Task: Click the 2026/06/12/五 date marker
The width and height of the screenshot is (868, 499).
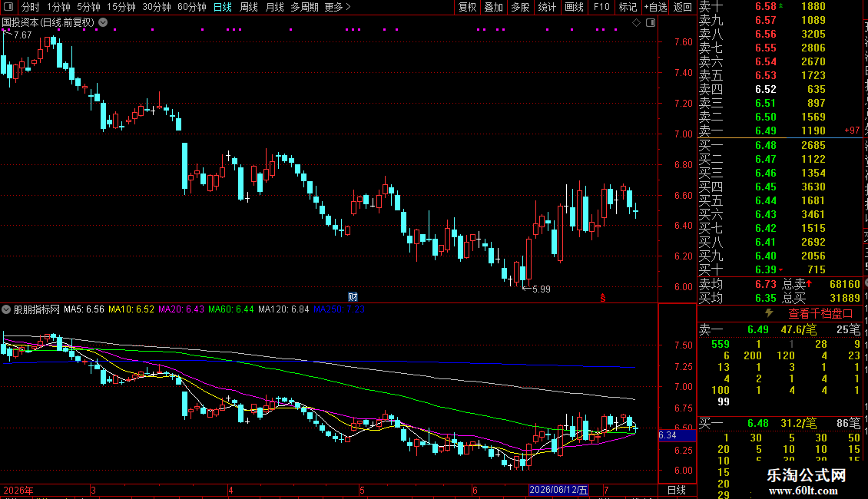Action: (558, 490)
